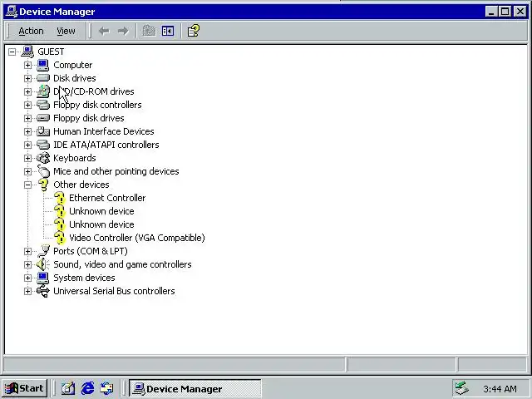The width and height of the screenshot is (532, 399).
Task: Click the Disk drives icon
Action: 43,78
